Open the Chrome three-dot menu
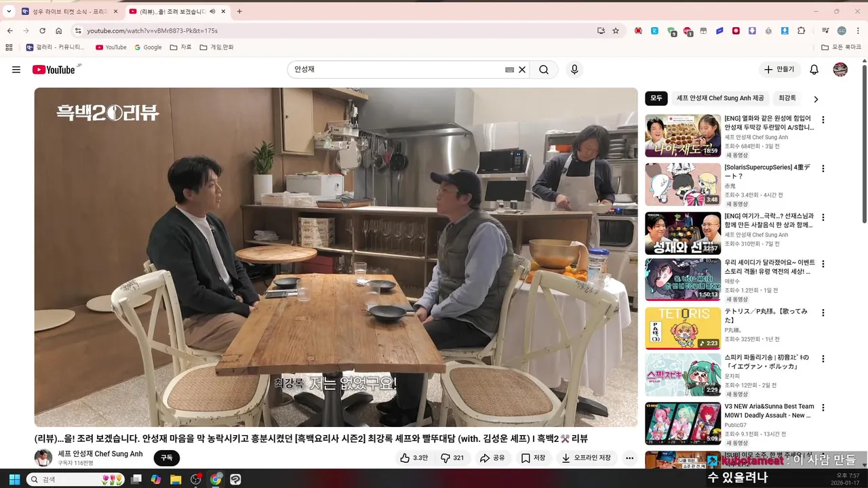 (856, 30)
